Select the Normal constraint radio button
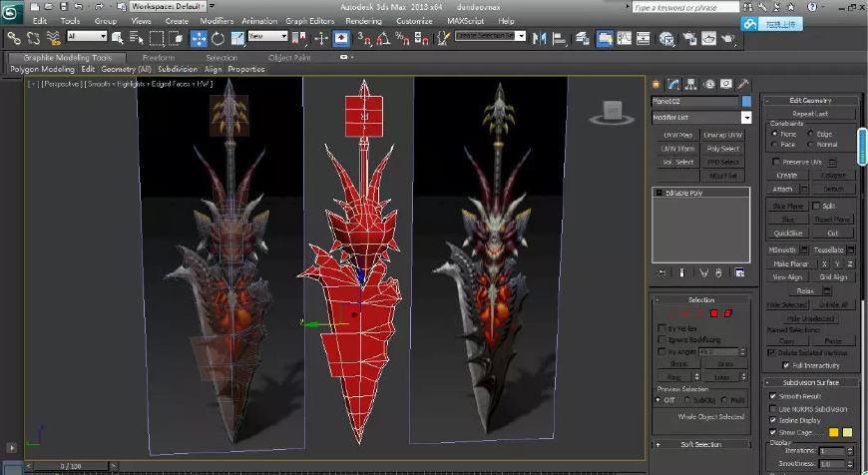868x475 pixels. pos(811,145)
